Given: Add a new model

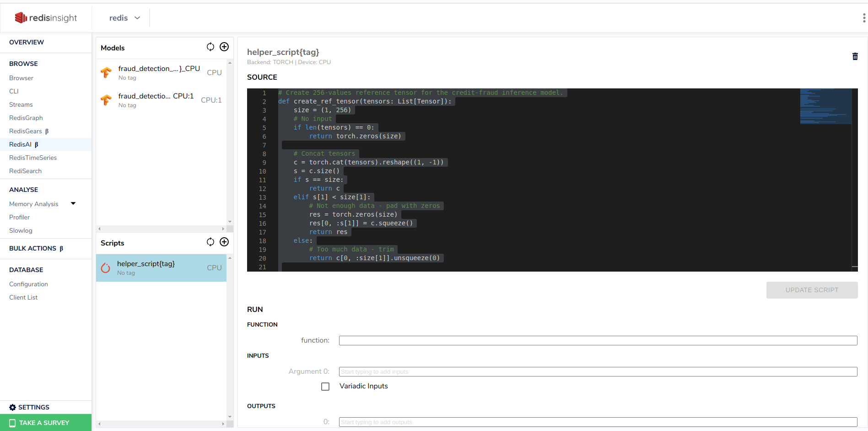Looking at the screenshot, I should pos(224,47).
